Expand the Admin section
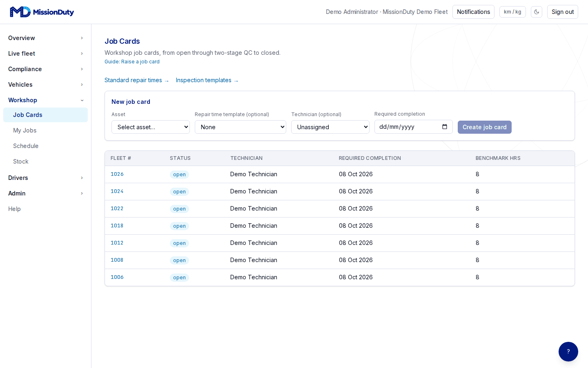 [x=45, y=193]
